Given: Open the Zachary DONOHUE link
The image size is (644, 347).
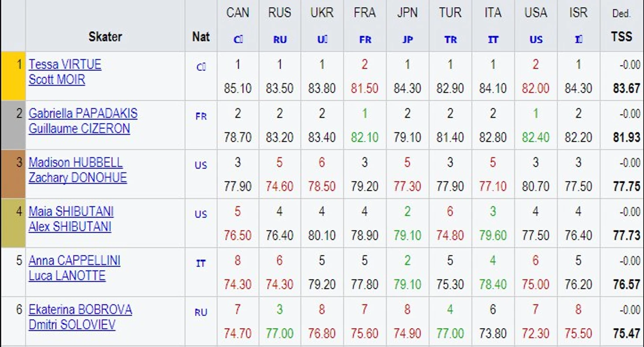Looking at the screenshot, I should 78,177.
